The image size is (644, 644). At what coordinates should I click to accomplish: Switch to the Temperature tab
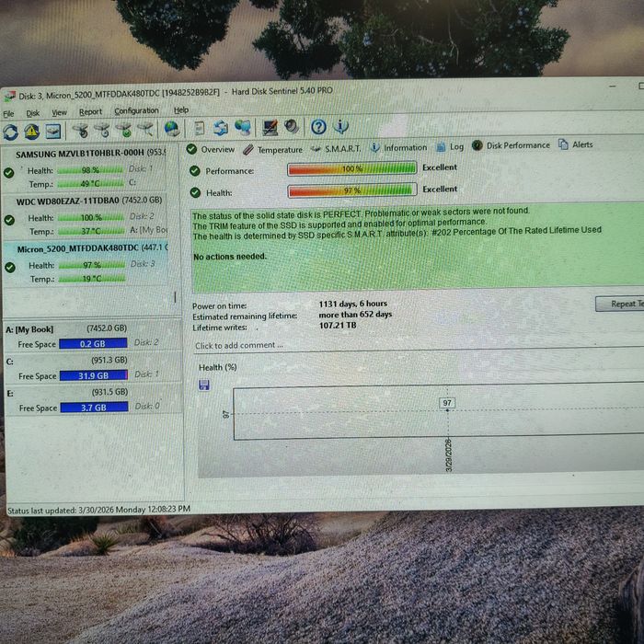(x=272, y=149)
